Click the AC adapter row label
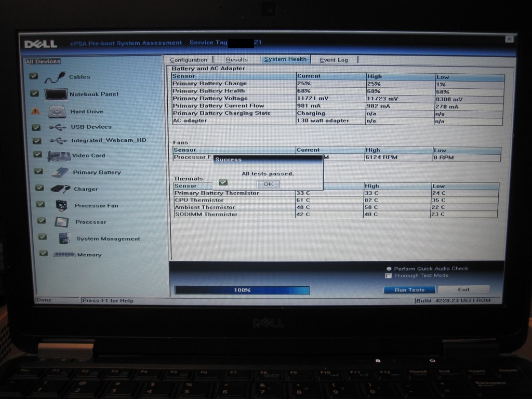 (x=190, y=121)
